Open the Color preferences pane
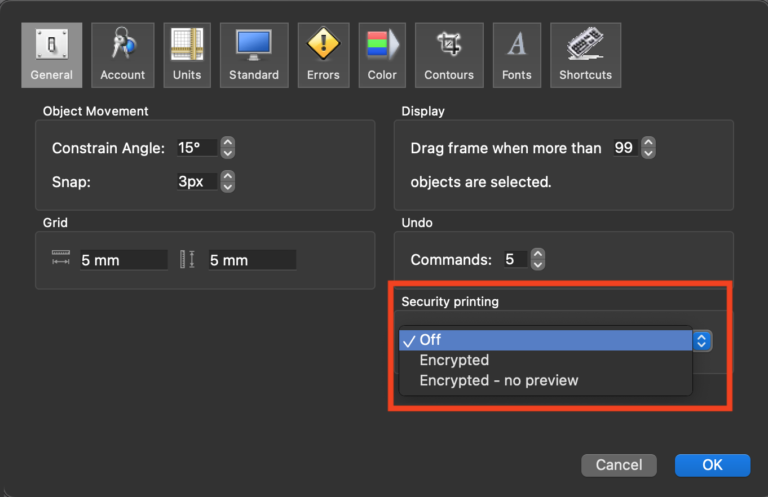This screenshot has width=768, height=497. (382, 54)
